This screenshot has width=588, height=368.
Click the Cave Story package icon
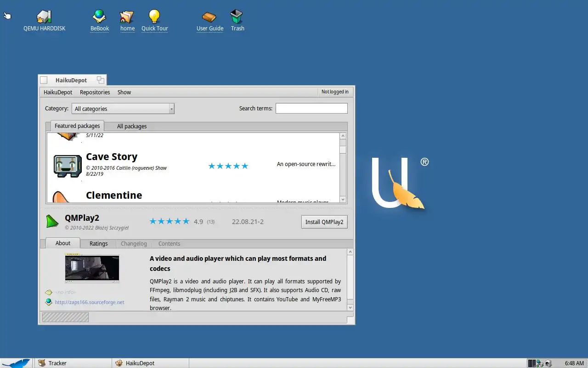(67, 166)
